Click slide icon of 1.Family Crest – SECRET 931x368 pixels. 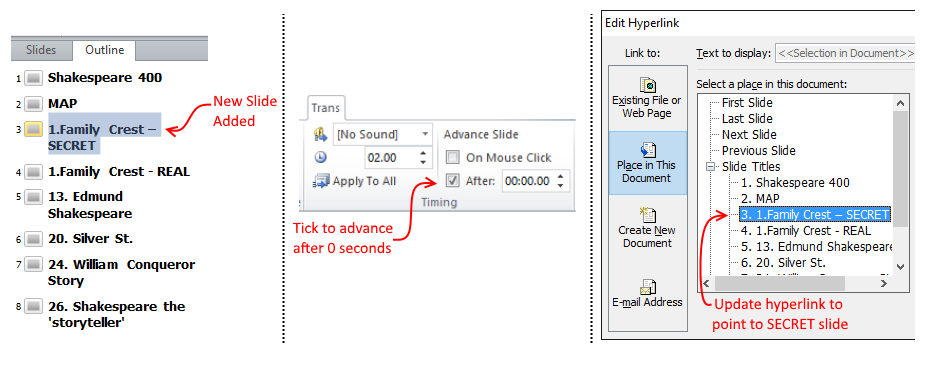[34, 129]
